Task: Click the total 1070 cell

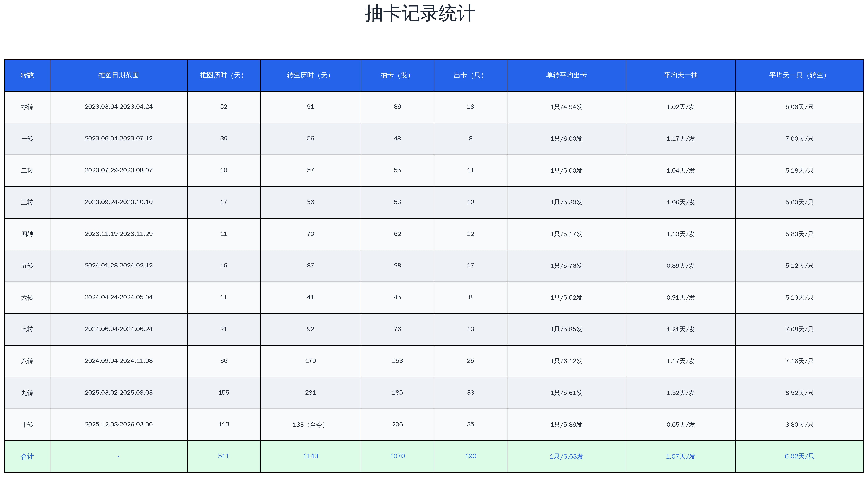Action: [397, 457]
